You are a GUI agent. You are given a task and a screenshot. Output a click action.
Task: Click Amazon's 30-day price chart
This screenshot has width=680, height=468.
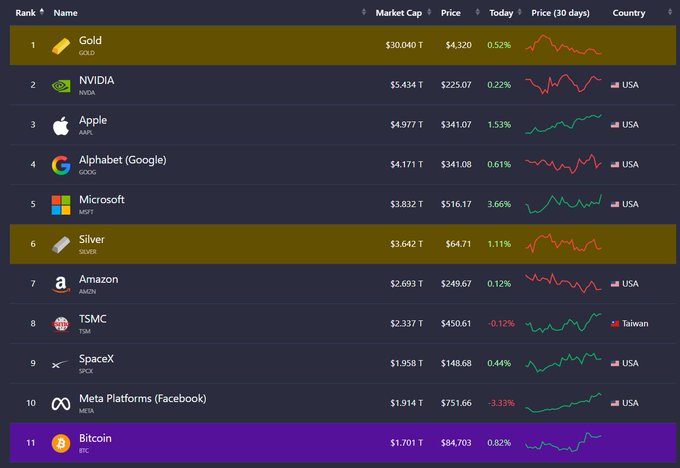563,283
